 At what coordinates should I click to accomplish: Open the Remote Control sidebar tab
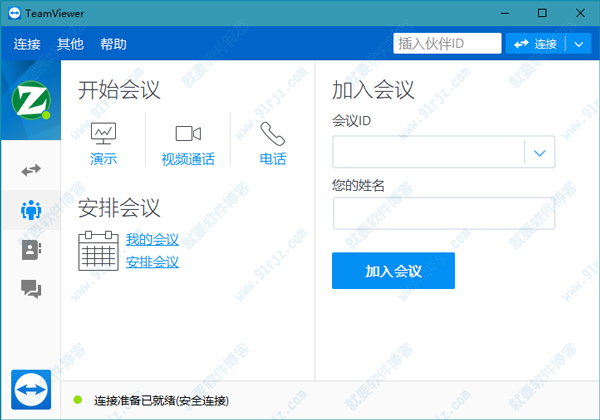pos(31,170)
